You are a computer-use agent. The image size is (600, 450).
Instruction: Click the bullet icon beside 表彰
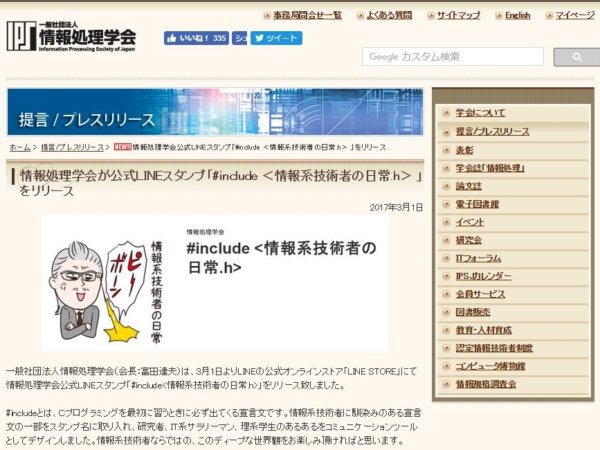coord(446,150)
